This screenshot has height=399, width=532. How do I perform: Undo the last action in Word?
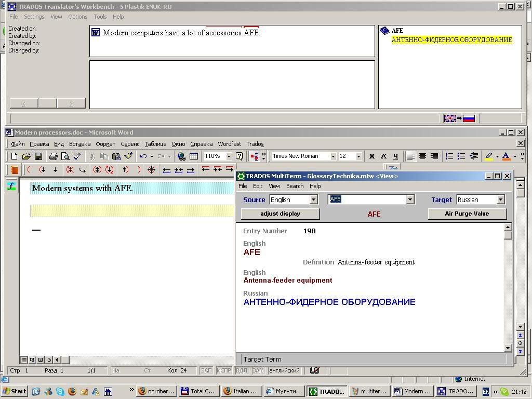pos(143,156)
